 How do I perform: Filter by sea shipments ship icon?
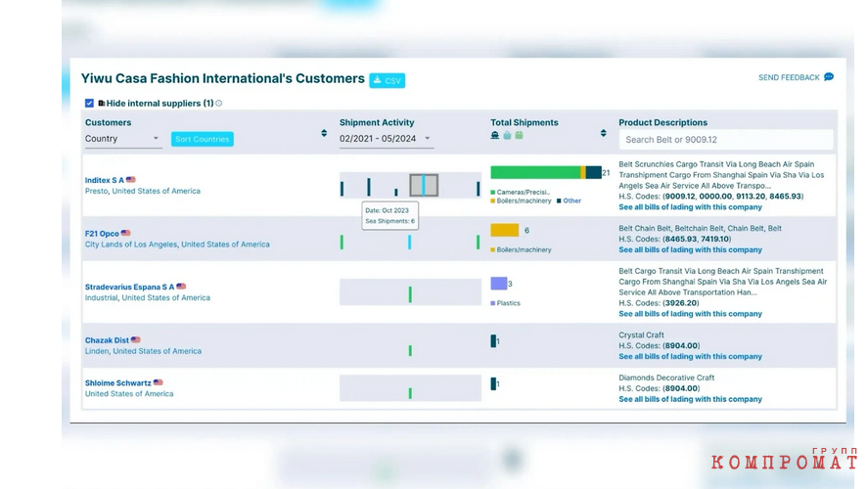point(495,136)
